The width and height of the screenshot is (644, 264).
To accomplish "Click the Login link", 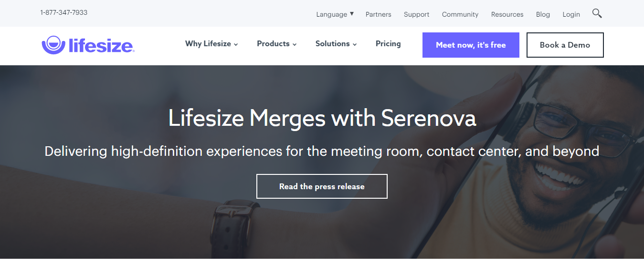I will point(571,14).
